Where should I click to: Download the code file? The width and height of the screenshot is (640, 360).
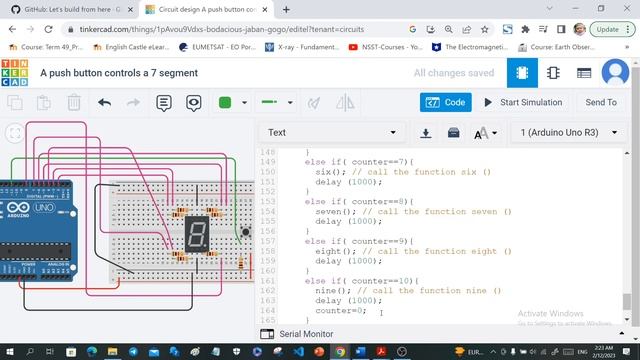pos(425,133)
